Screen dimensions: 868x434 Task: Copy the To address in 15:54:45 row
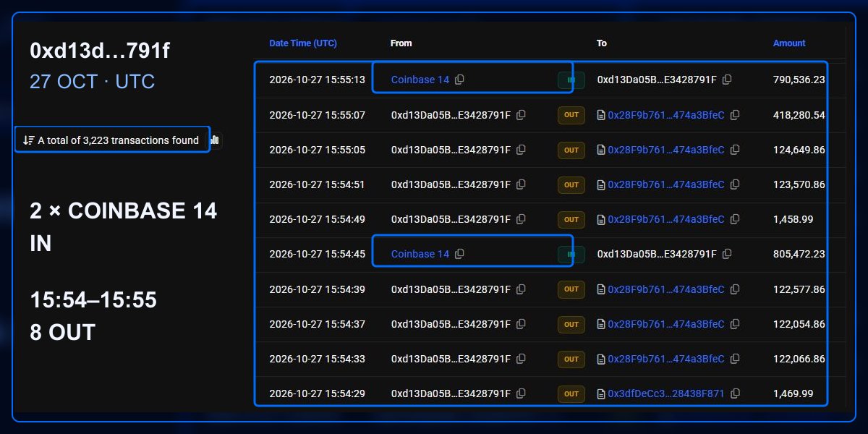coord(727,254)
